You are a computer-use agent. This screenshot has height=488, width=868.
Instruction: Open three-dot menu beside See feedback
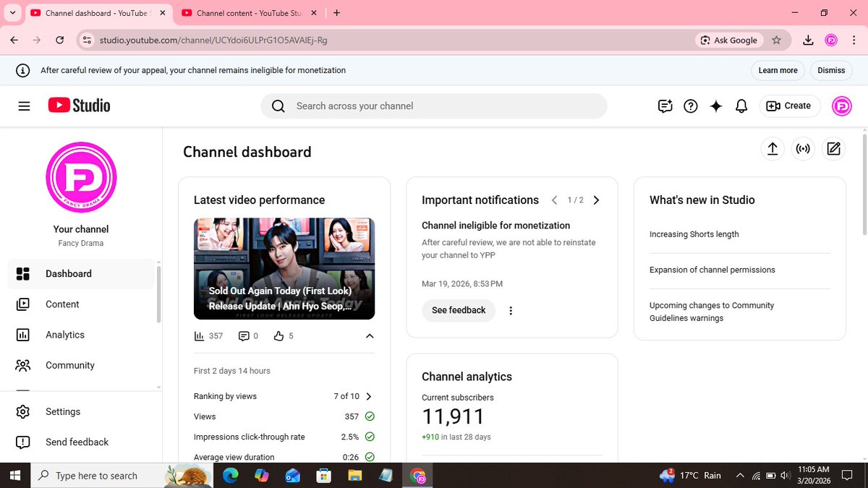pos(511,311)
